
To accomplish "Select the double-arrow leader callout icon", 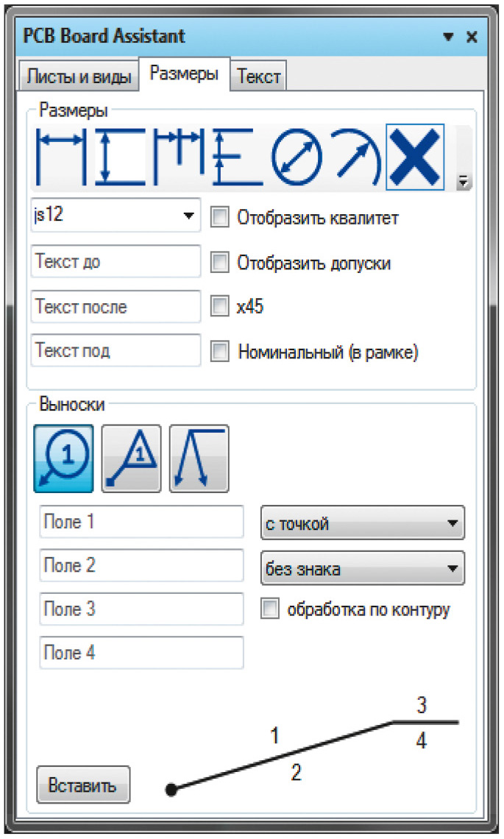I will [199, 459].
